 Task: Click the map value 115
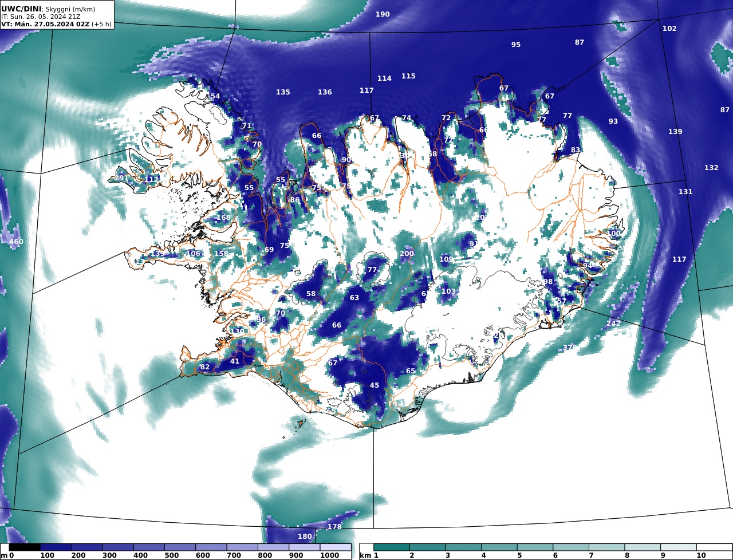click(408, 76)
